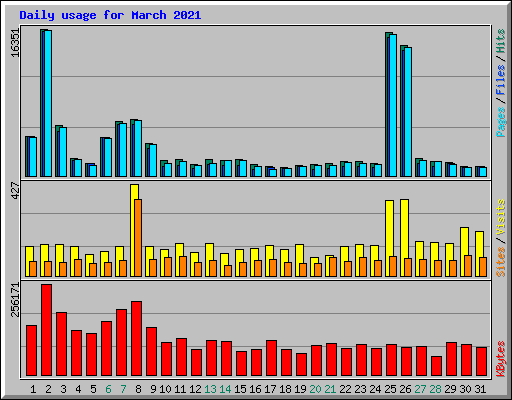Screen dimensions: 512x400
Task: Click day label 20 on the axis
Action: point(315,389)
